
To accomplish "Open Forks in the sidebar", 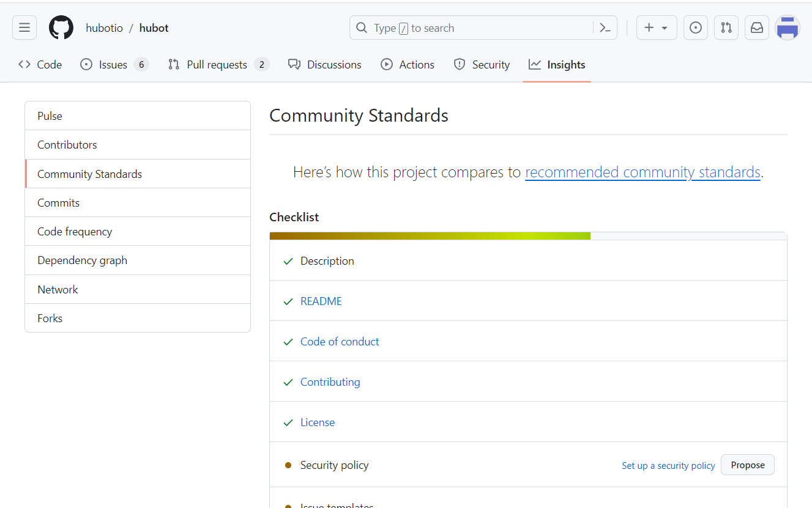I will (x=138, y=318).
